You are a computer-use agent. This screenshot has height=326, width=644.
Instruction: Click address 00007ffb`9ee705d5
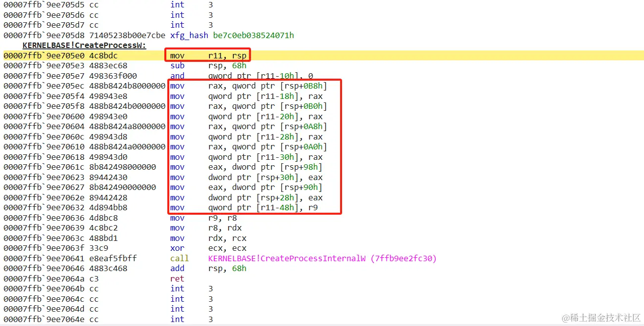tap(44, 5)
